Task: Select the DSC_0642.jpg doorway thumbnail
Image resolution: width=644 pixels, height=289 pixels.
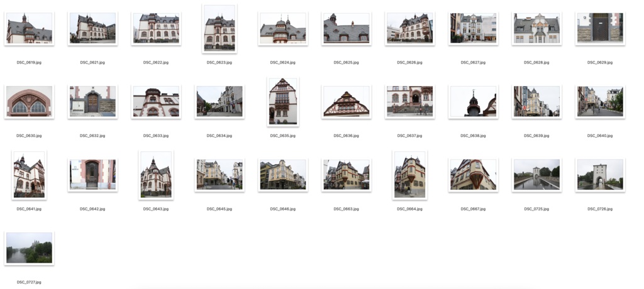Action: (x=92, y=175)
